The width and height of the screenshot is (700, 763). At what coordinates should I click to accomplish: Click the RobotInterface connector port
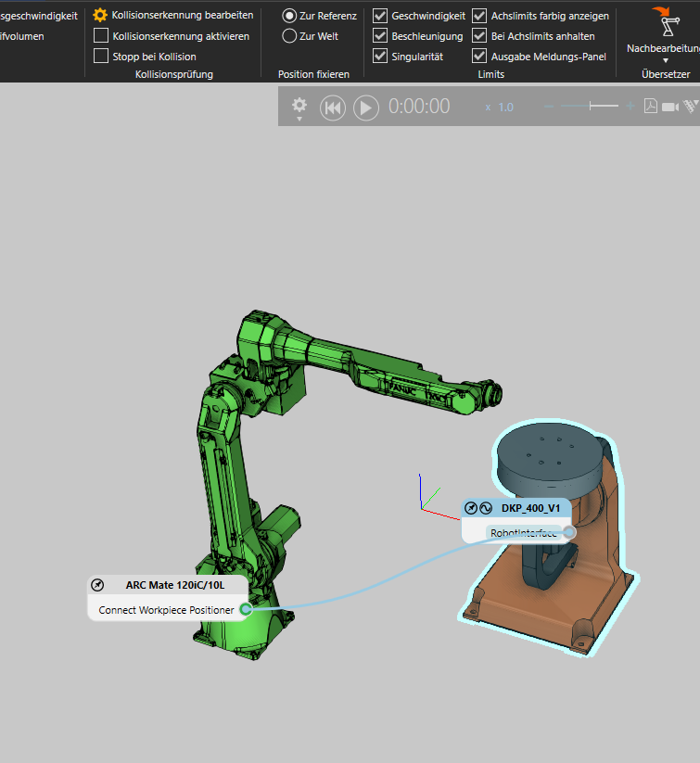point(568,532)
